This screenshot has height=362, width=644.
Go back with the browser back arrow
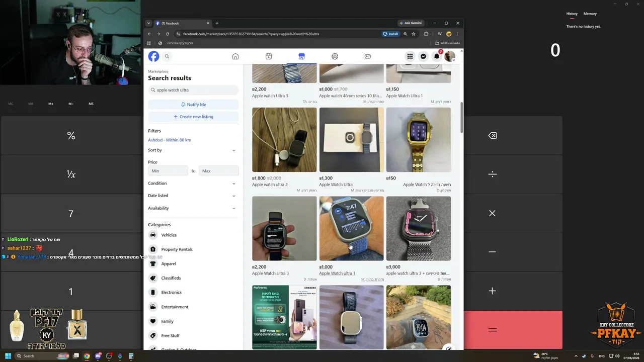pos(149,34)
